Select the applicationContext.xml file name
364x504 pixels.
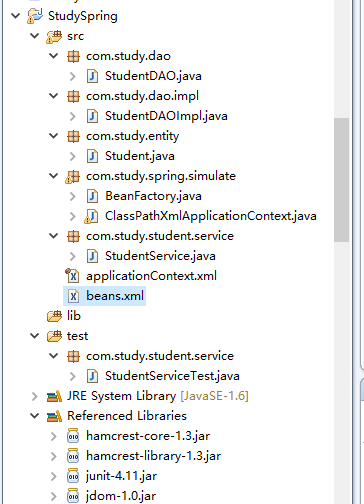(x=151, y=276)
